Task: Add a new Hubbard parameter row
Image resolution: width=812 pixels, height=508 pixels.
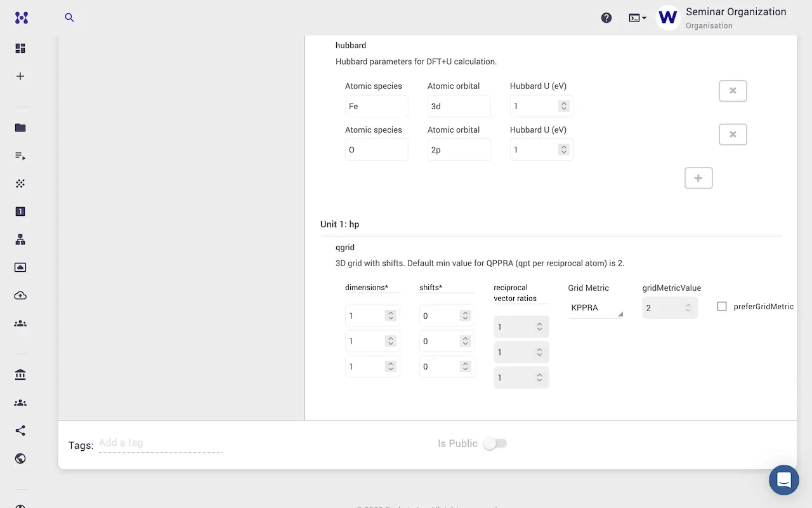Action: click(x=698, y=178)
